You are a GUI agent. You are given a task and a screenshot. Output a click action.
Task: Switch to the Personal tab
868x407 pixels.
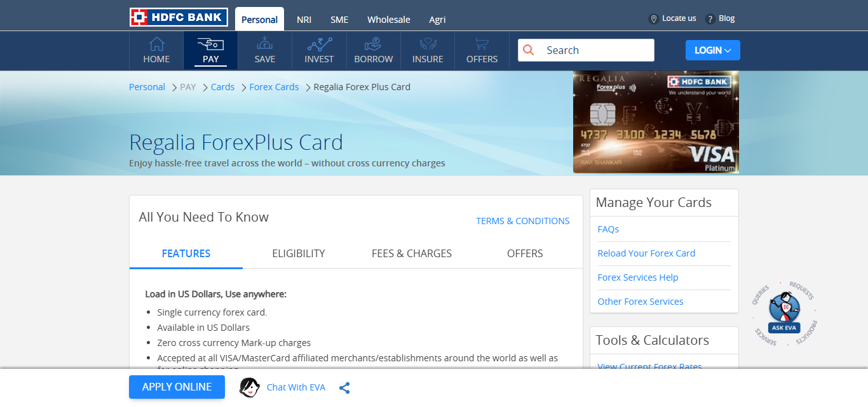(259, 20)
